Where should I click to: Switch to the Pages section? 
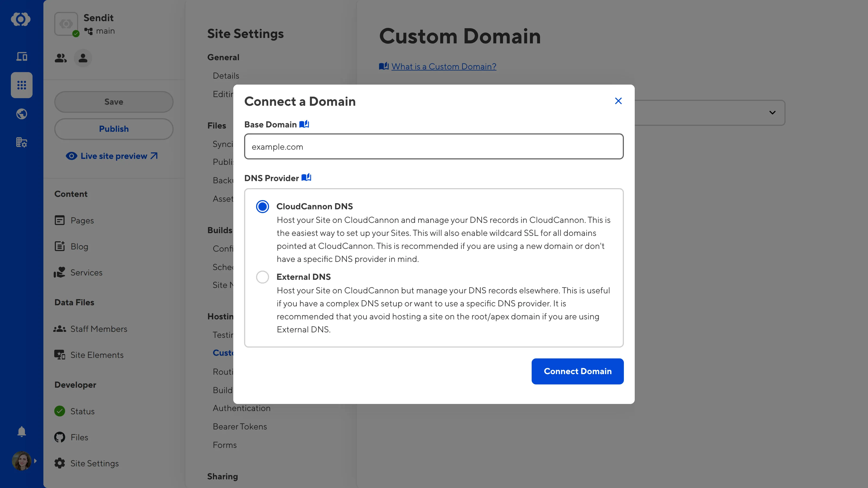82,221
